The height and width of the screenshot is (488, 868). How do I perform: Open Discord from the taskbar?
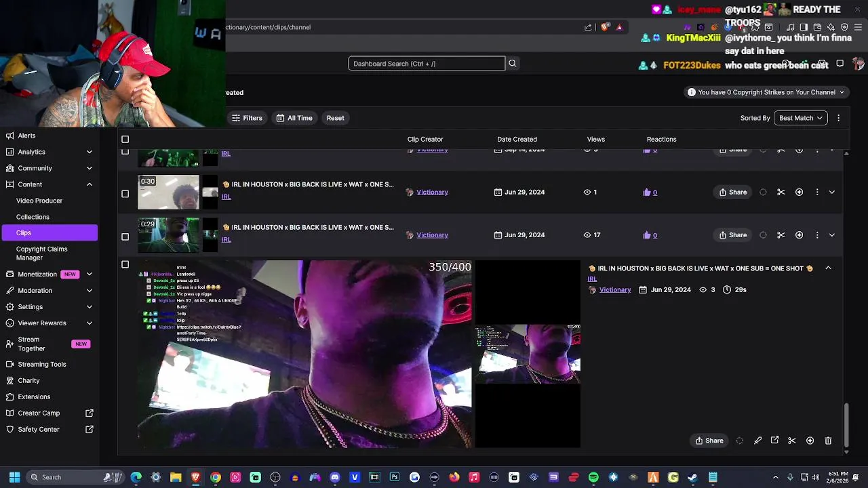point(334,477)
